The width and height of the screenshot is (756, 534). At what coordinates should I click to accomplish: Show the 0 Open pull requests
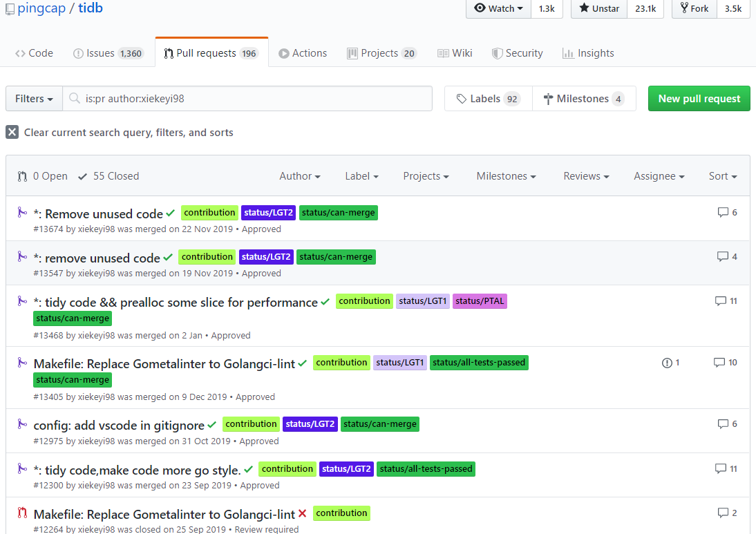pos(43,176)
